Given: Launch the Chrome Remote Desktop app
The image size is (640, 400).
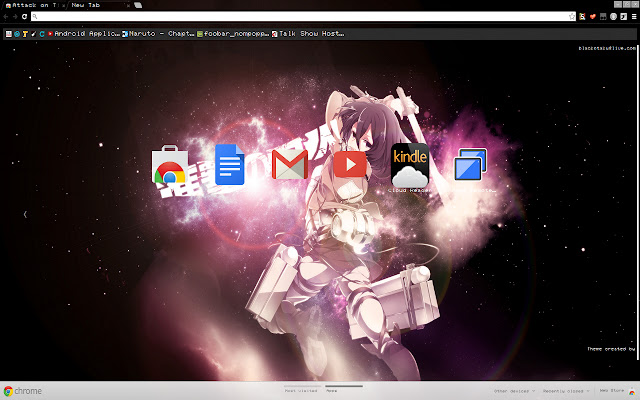Looking at the screenshot, I should (x=470, y=165).
